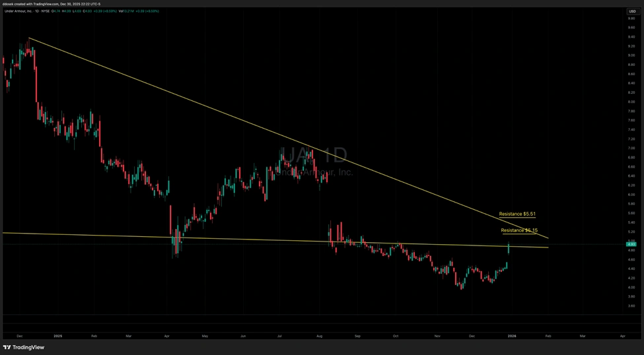Screen dimensions: 644x355
Task: Click the UA 1D watermark text
Action: tap(312, 156)
